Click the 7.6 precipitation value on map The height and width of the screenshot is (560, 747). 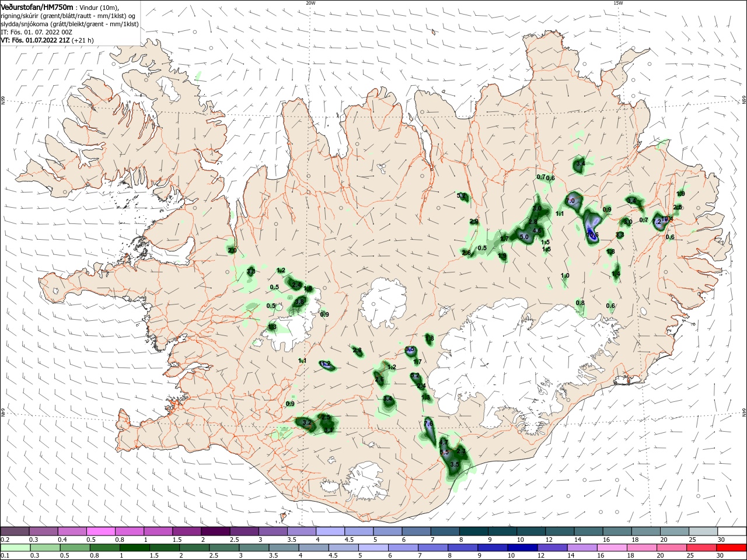click(428, 423)
